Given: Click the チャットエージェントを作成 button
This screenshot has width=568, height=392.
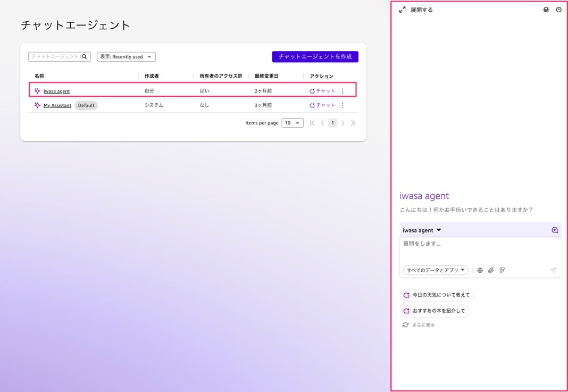Looking at the screenshot, I should point(315,57).
